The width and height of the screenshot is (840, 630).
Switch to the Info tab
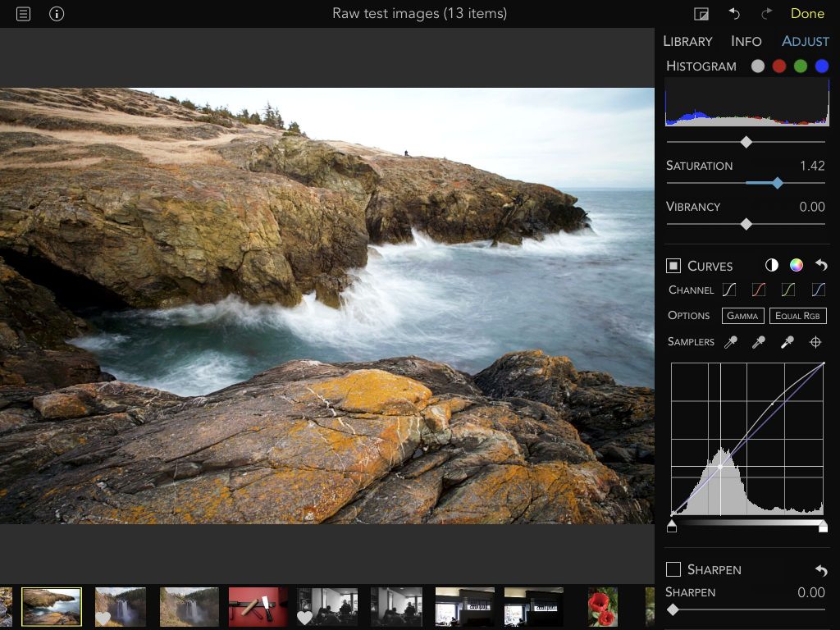point(746,41)
